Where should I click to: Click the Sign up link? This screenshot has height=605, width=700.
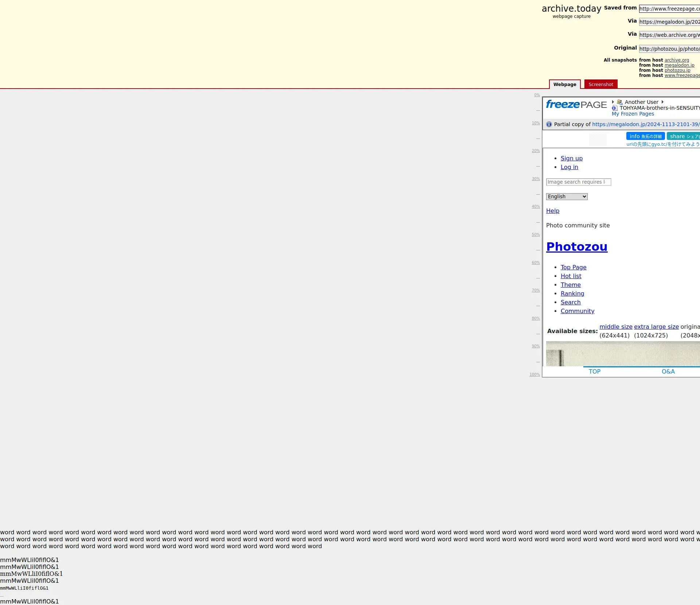572,158
